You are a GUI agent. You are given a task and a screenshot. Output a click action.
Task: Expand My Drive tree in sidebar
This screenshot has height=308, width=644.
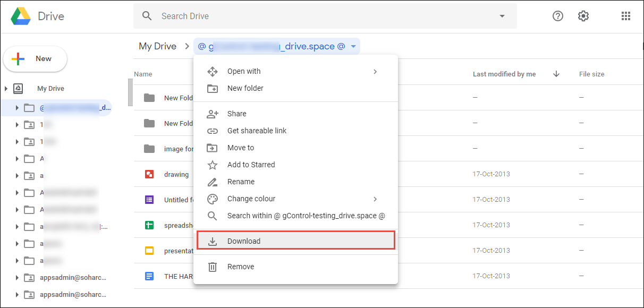click(6, 89)
